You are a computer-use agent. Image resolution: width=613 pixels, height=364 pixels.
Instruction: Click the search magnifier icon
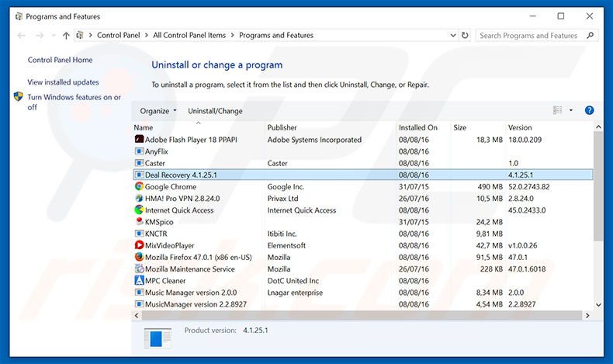coord(590,35)
